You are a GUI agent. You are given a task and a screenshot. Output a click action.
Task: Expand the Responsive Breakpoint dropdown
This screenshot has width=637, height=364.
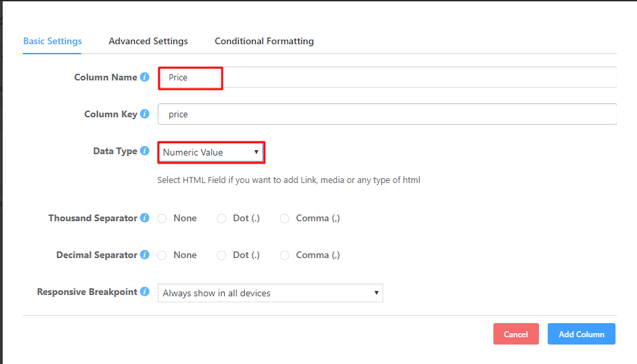pyautogui.click(x=270, y=293)
